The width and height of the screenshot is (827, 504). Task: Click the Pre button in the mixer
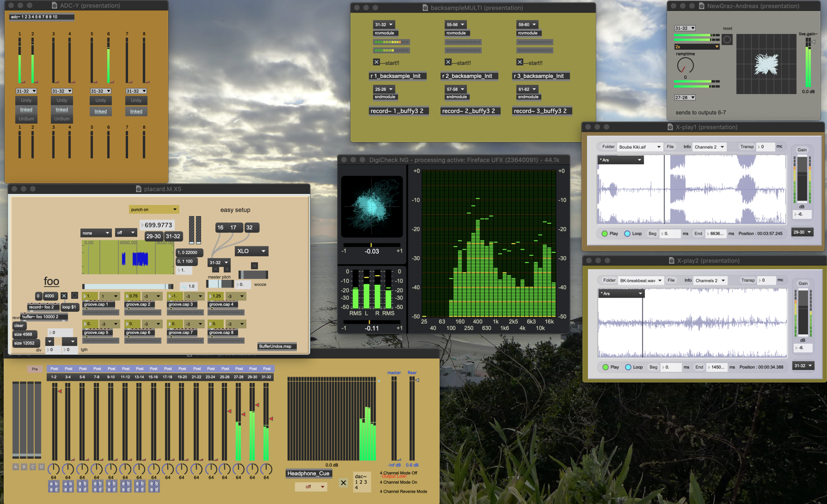pos(35,368)
